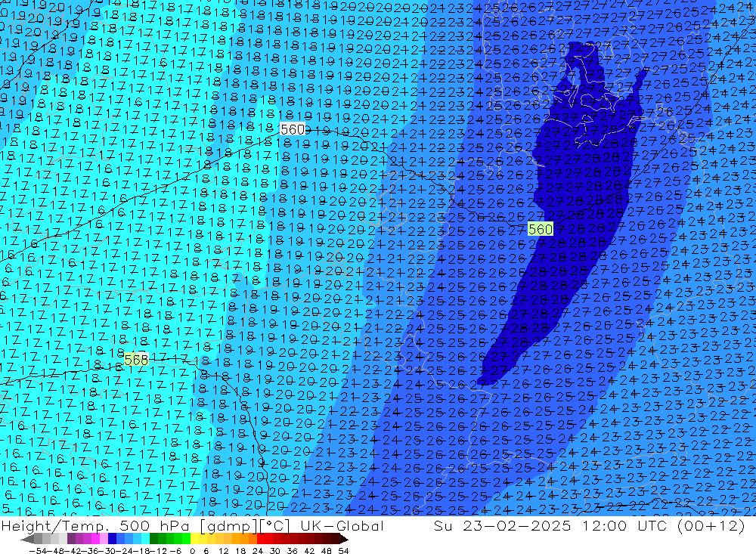Select the dark green legend swatch
This screenshot has width=756, height=554.
[x=153, y=539]
